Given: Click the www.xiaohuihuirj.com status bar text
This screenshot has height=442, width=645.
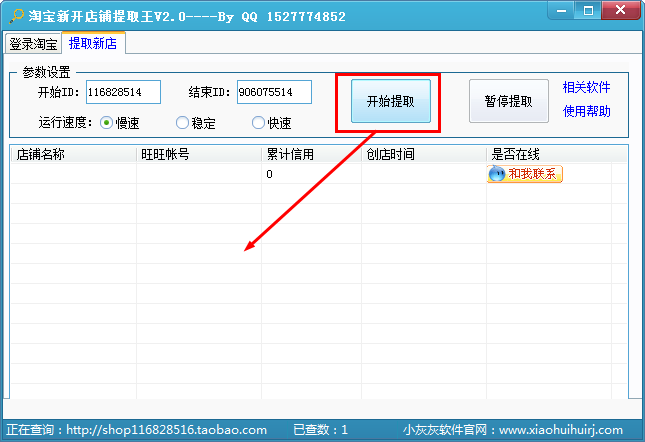Looking at the screenshot, I should (561, 430).
